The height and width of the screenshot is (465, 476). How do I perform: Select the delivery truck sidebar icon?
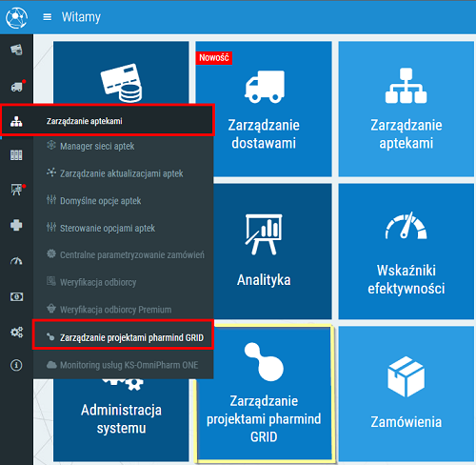(x=17, y=86)
